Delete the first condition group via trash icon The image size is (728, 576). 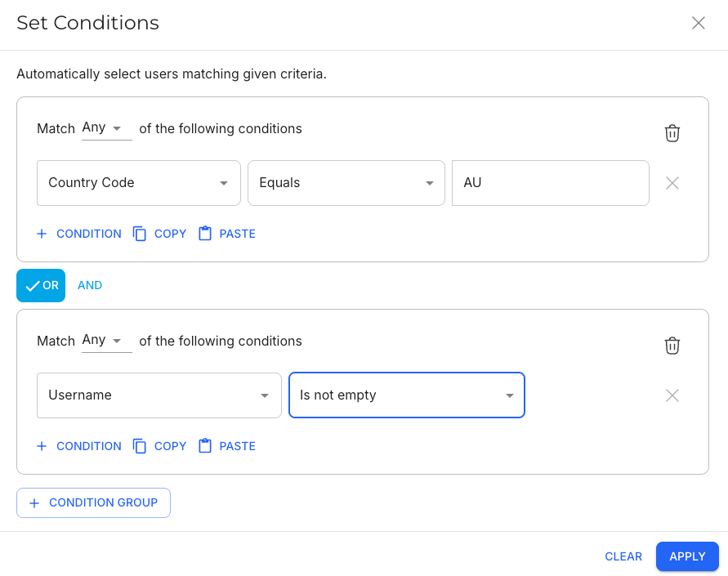coord(672,133)
